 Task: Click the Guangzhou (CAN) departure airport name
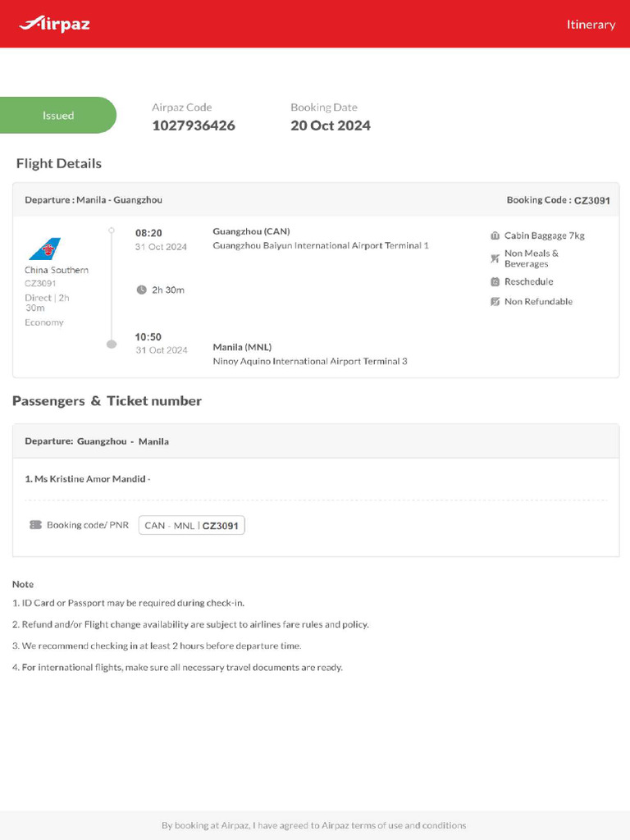click(x=251, y=231)
